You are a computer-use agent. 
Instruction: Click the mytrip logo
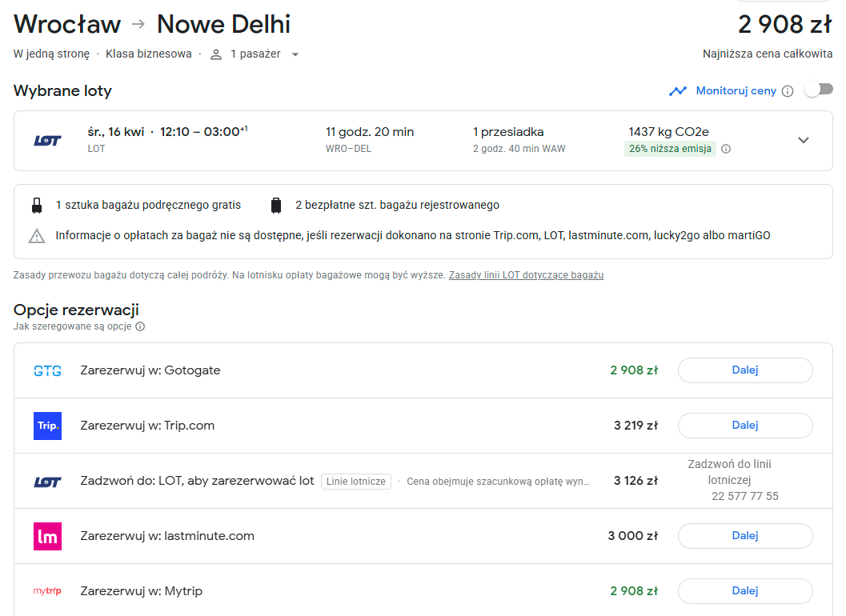(47, 591)
